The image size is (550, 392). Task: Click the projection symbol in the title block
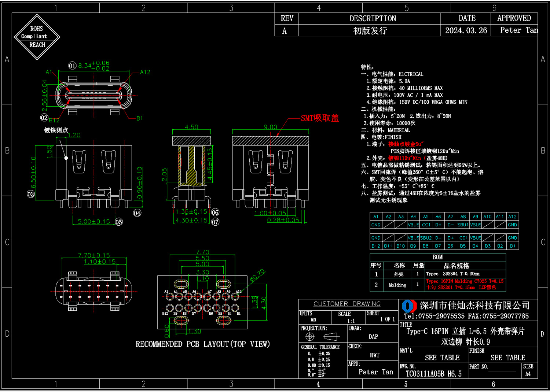pyautogui.click(x=322, y=336)
